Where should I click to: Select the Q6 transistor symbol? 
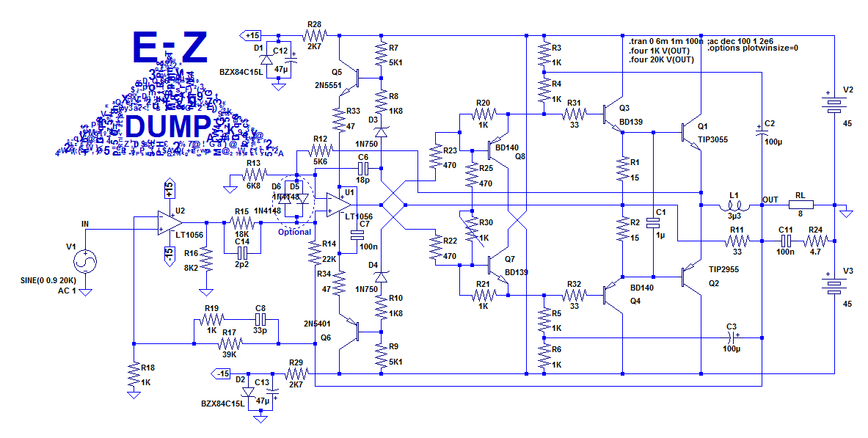tap(350, 332)
